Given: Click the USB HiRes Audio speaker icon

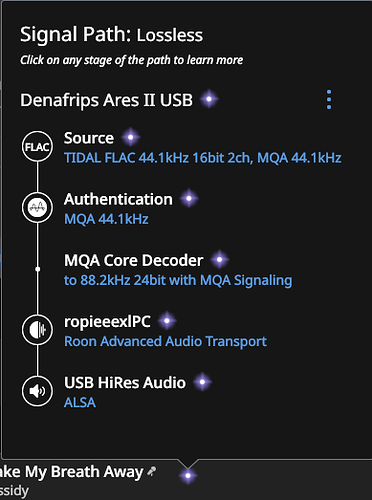Looking at the screenshot, I should pyautogui.click(x=37, y=391).
